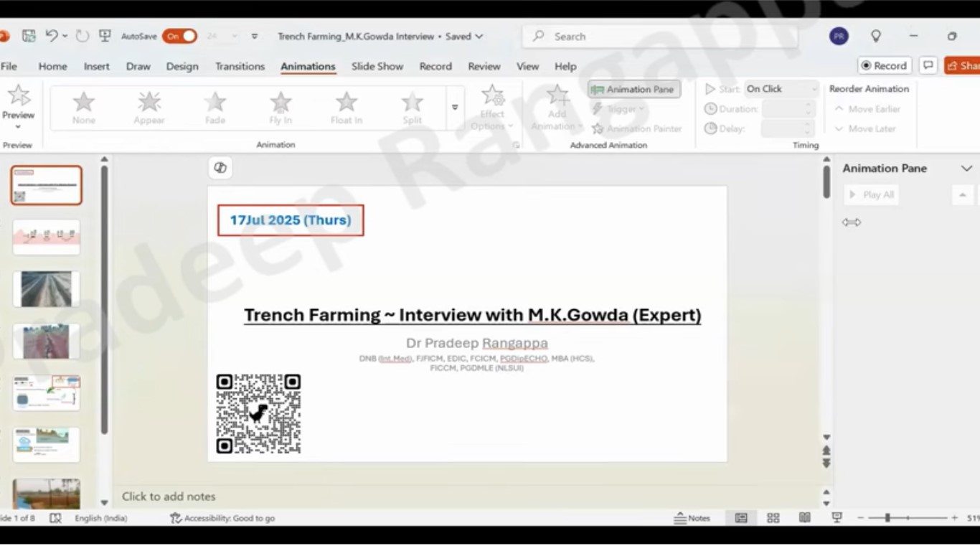Select the Fly In animation effect
The height and width of the screenshot is (551, 980).
(x=281, y=107)
